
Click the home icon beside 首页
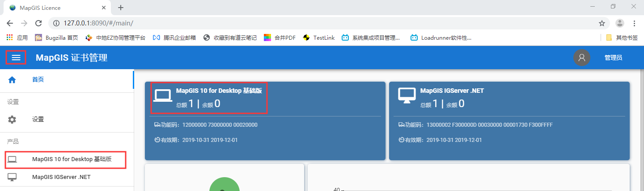click(x=12, y=80)
